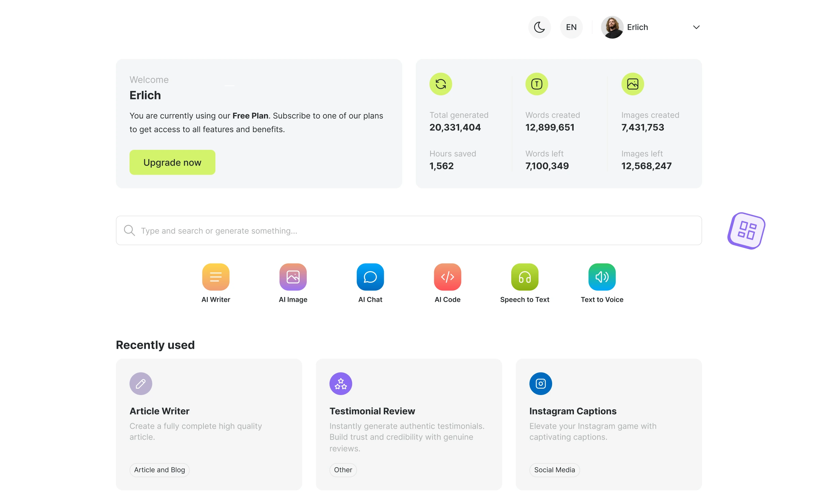Image resolution: width=818 pixels, height=504 pixels.
Task: Open the AI Image generator icon
Action: (x=293, y=277)
